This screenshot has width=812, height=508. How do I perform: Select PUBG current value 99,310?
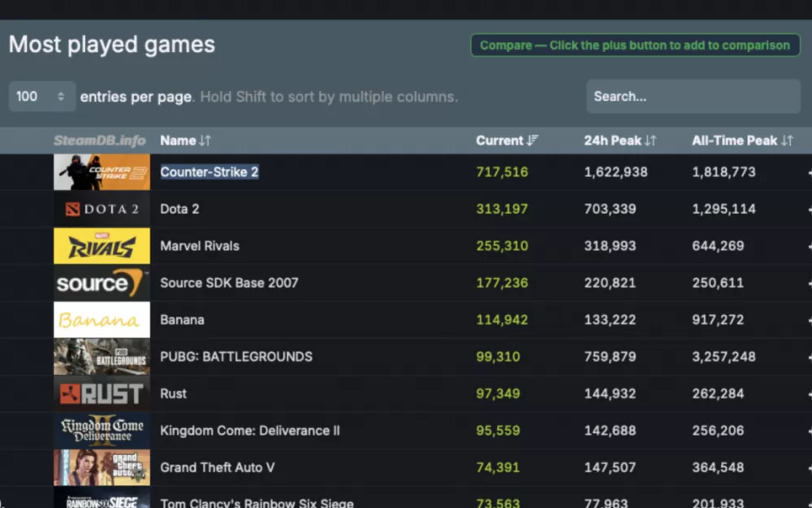pos(499,357)
